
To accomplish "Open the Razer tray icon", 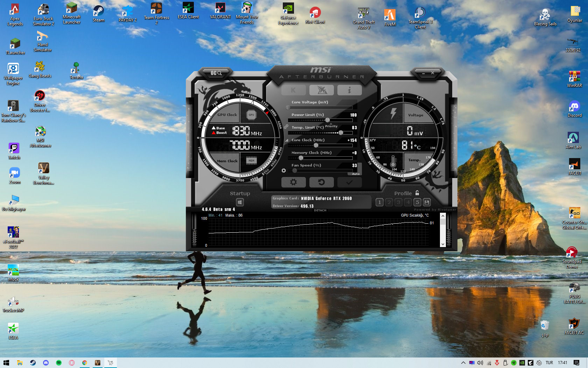I will 514,363.
